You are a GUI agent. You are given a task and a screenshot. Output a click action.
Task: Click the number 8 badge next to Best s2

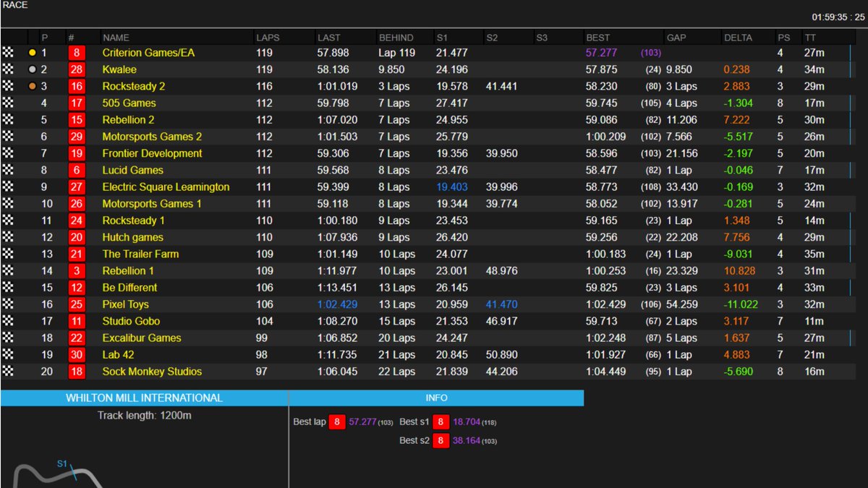(x=441, y=440)
